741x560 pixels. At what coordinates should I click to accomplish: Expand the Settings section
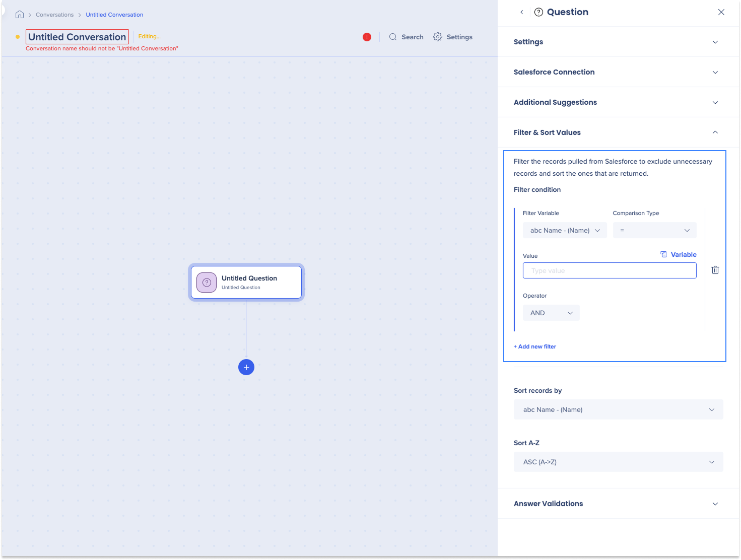(715, 42)
